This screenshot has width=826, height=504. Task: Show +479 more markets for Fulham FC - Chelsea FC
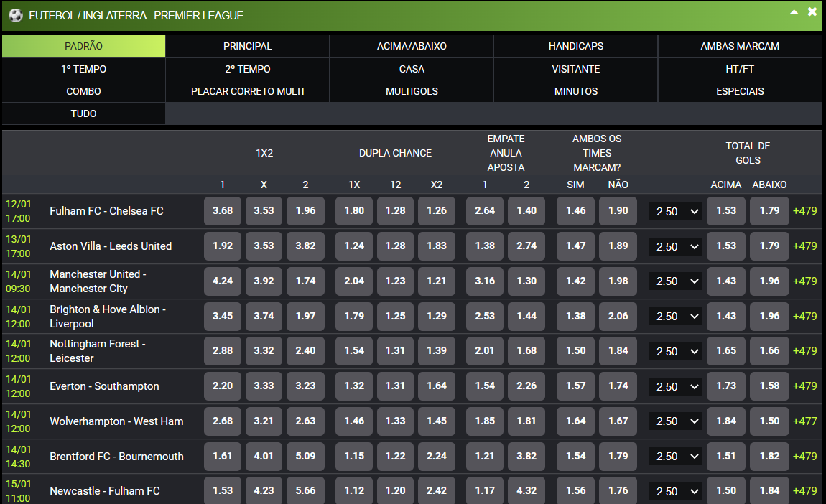coord(805,210)
